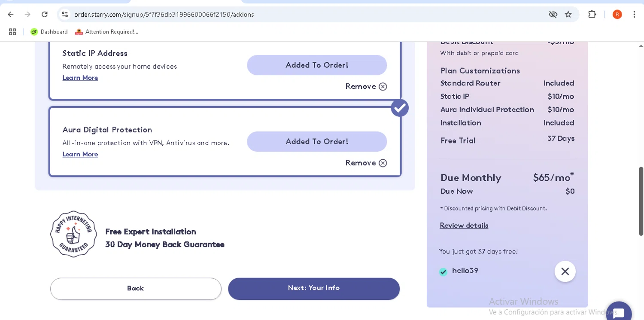Remove Aura Digital Protection from order

pyautogui.click(x=366, y=163)
